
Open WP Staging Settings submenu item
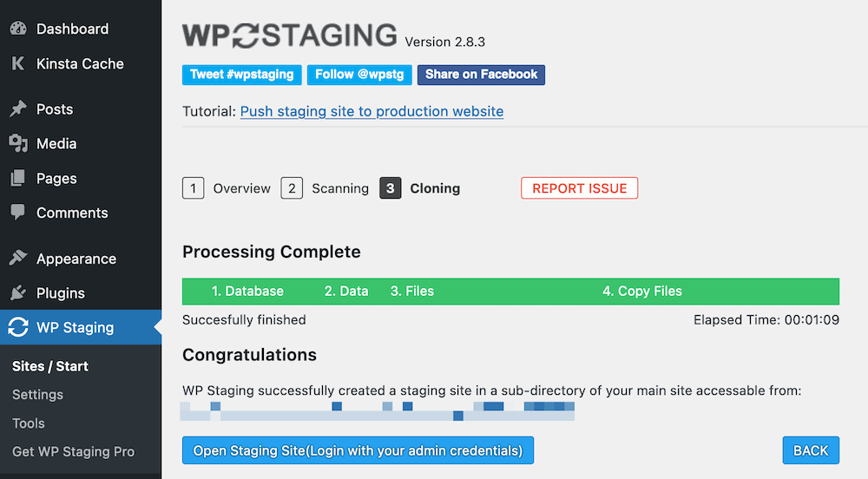38,395
